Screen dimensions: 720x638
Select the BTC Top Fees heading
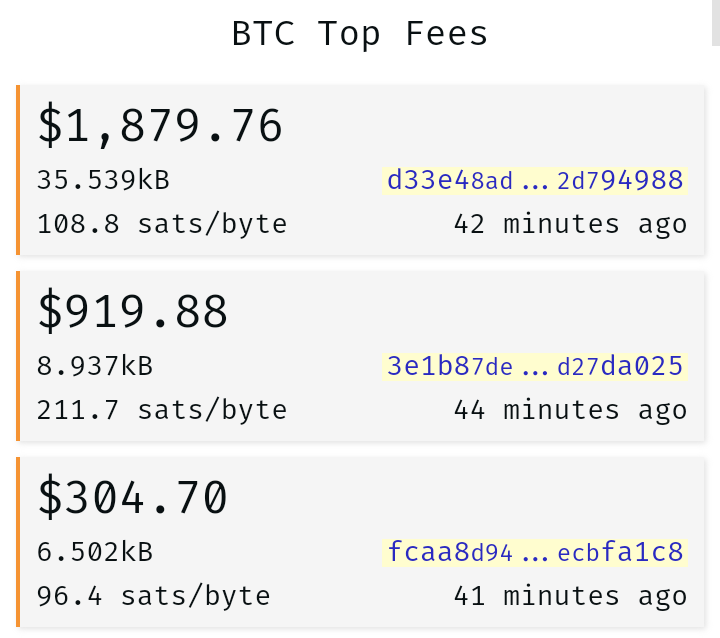(360, 34)
